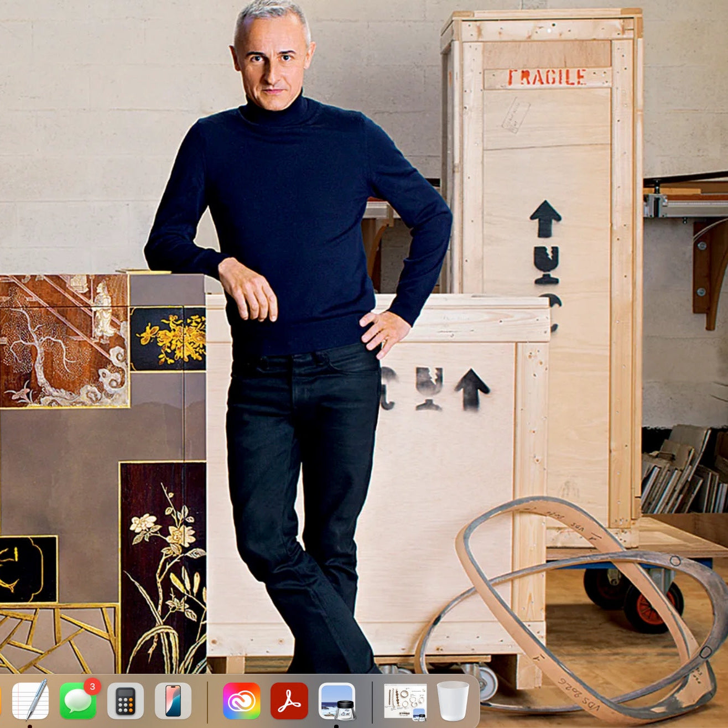This screenshot has width=728, height=728.
Task: Click the yellow flower panel on the cabinet
Action: coord(168,339)
